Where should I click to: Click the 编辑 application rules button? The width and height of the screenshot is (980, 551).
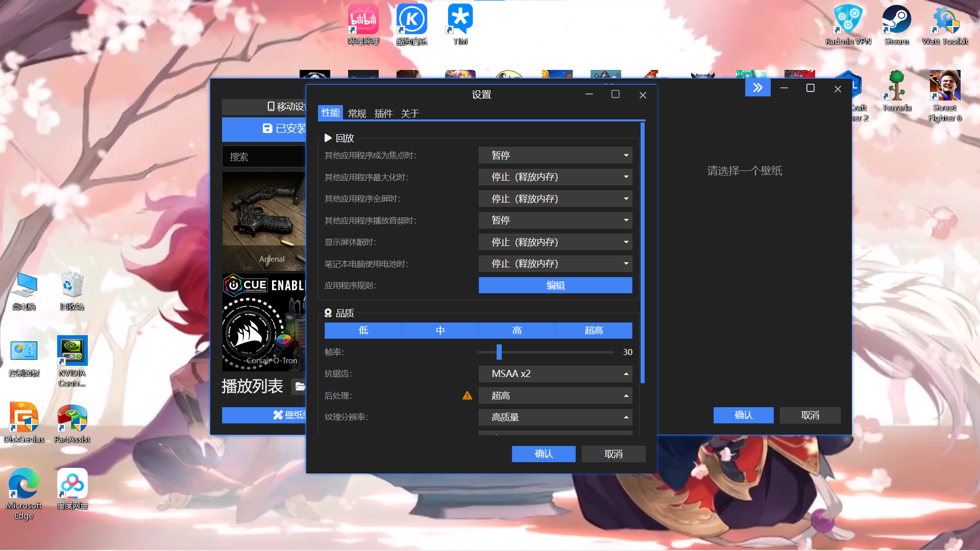click(555, 285)
